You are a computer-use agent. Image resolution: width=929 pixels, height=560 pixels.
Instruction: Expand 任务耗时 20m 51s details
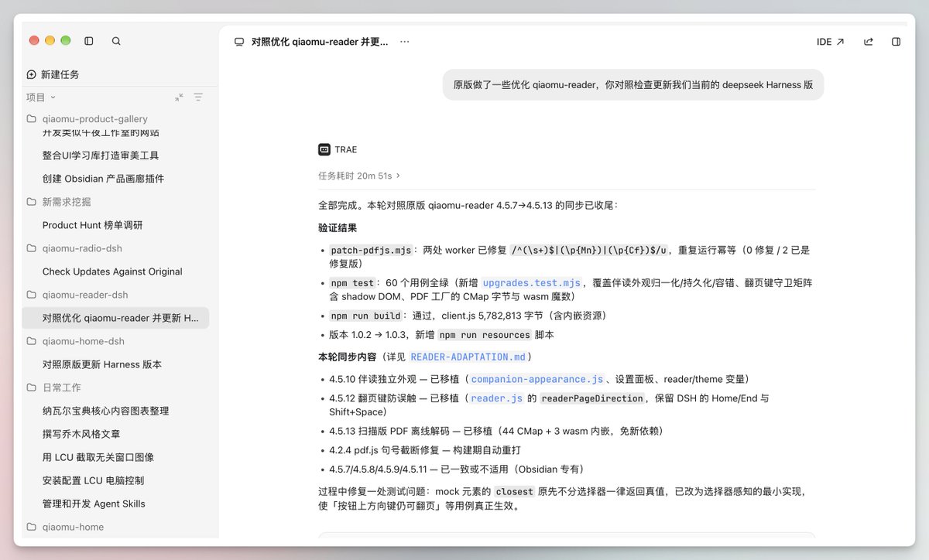point(359,176)
